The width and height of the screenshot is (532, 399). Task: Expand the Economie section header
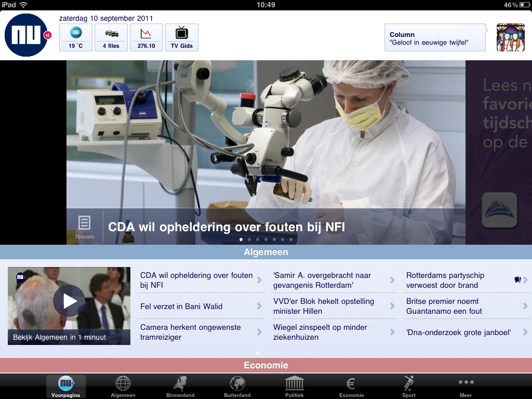266,365
